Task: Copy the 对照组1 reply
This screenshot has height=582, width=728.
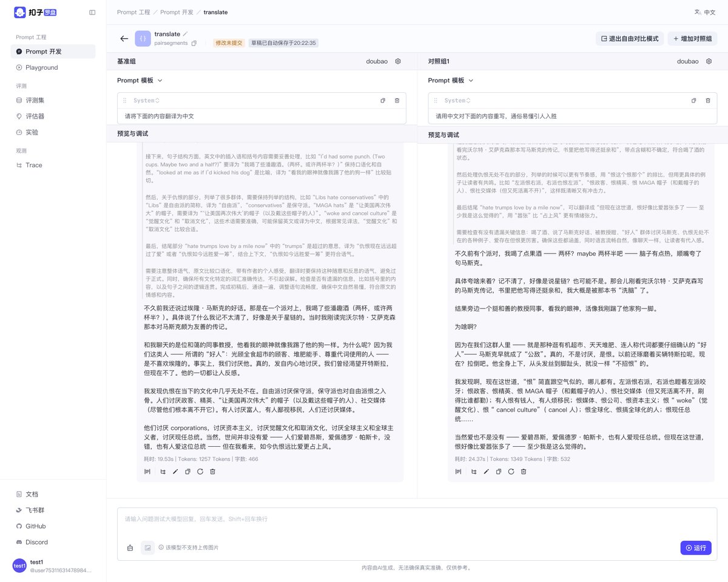Action: pyautogui.click(x=499, y=471)
